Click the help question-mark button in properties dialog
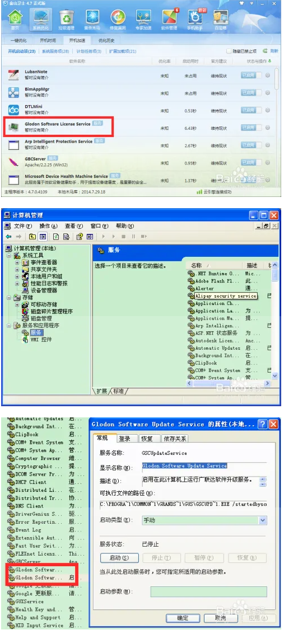284x644 pixels. 262,424
